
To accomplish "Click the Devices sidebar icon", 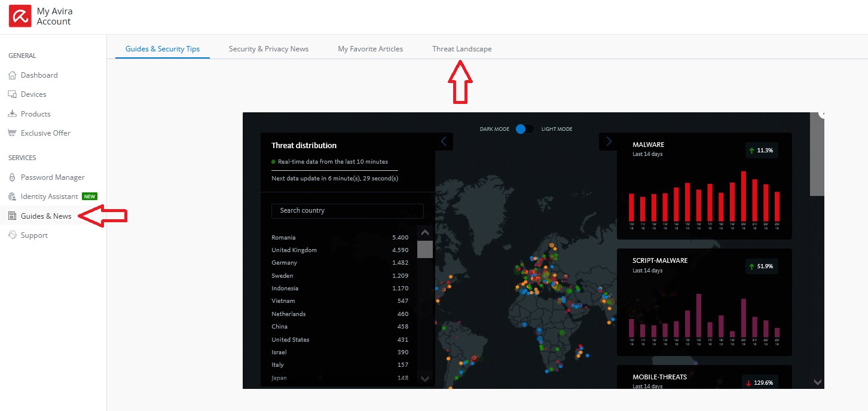I will [x=13, y=94].
